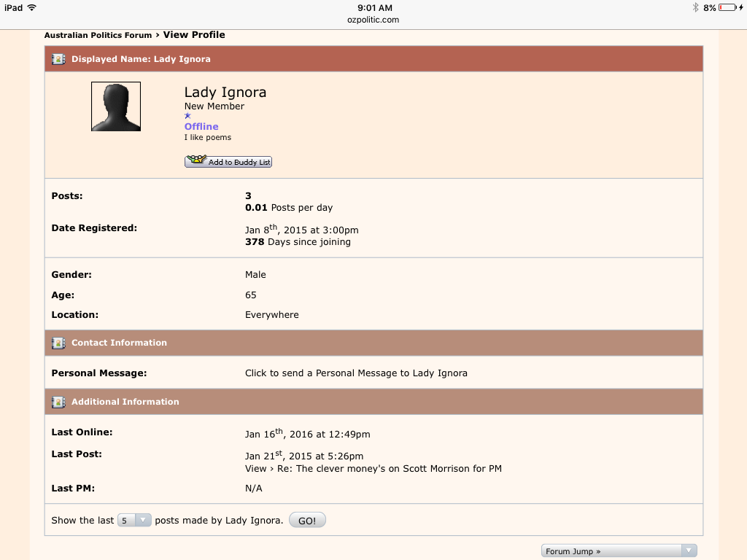
Task: Click the Displayed Name section header icon
Action: pos(59,59)
